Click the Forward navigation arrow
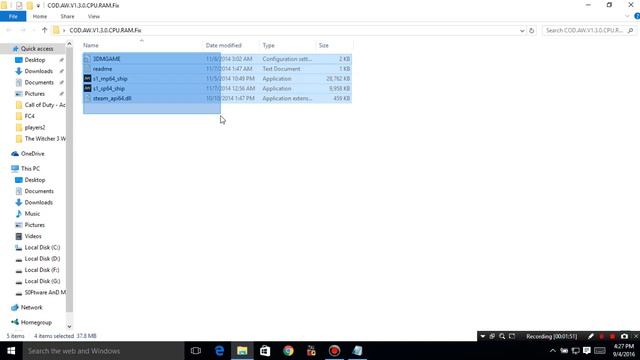Viewport: 640px width, 360px height. (x=23, y=30)
